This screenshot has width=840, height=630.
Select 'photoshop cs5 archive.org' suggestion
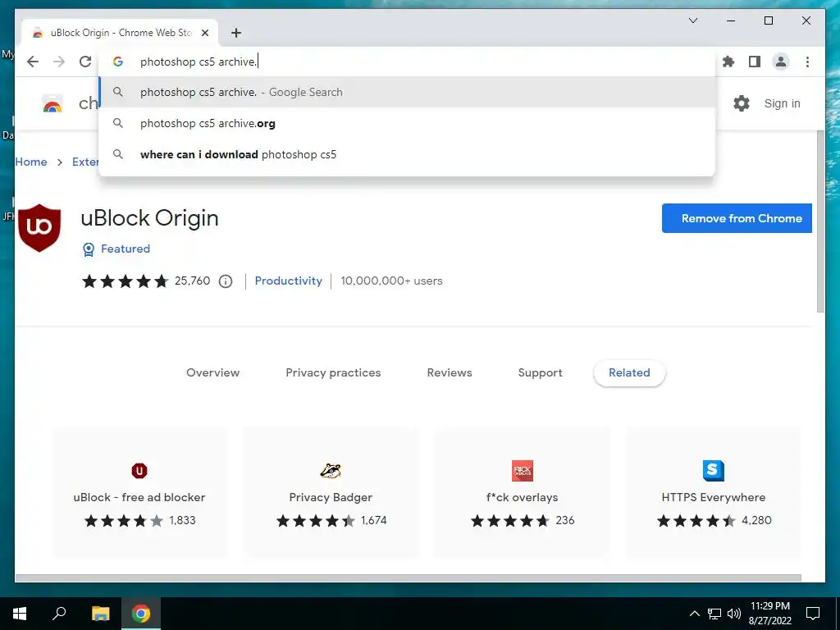(x=407, y=123)
